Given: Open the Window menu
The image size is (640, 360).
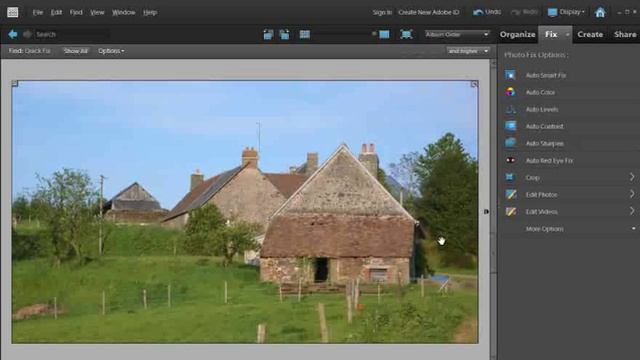Looking at the screenshot, I should point(124,12).
